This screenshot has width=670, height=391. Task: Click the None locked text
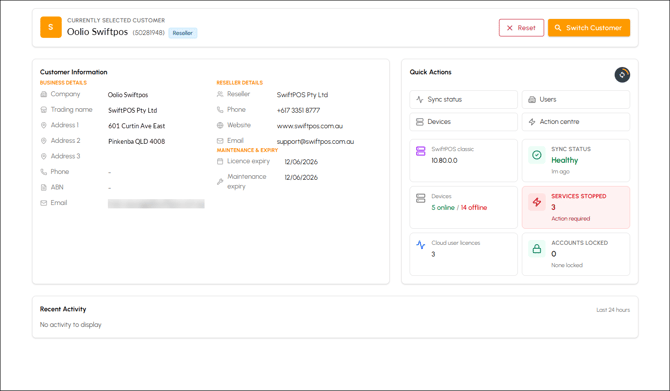click(x=567, y=265)
